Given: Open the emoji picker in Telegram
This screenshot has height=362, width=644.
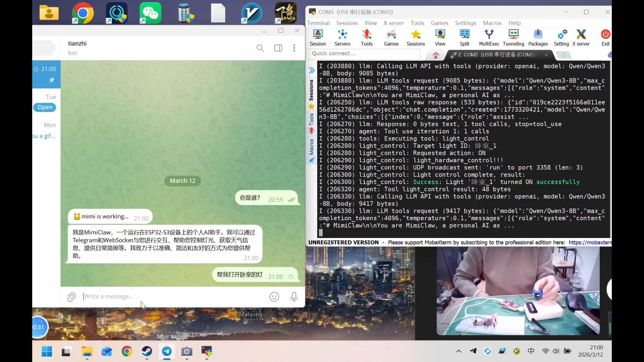Looking at the screenshot, I should [274, 297].
